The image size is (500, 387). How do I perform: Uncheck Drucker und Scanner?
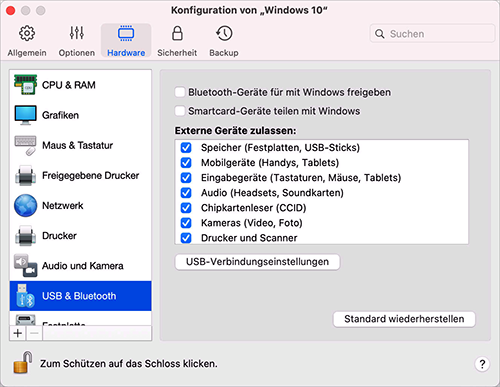tap(186, 238)
